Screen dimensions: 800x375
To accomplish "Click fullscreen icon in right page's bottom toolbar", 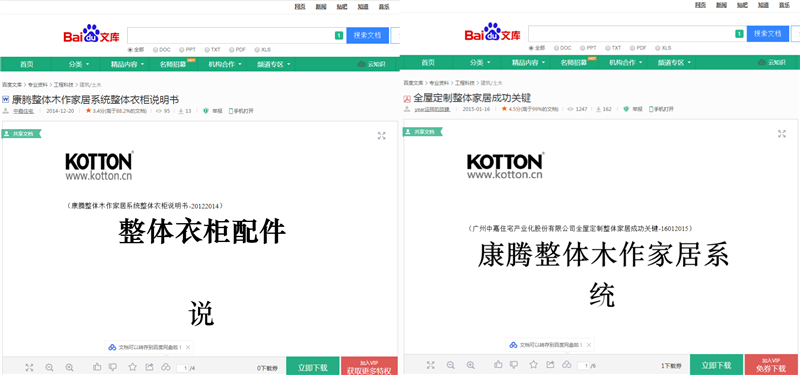I will (x=431, y=365).
